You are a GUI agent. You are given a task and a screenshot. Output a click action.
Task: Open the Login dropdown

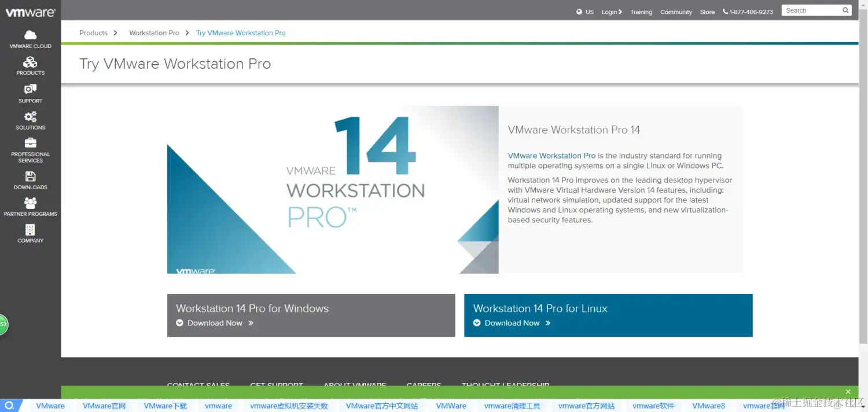612,12
